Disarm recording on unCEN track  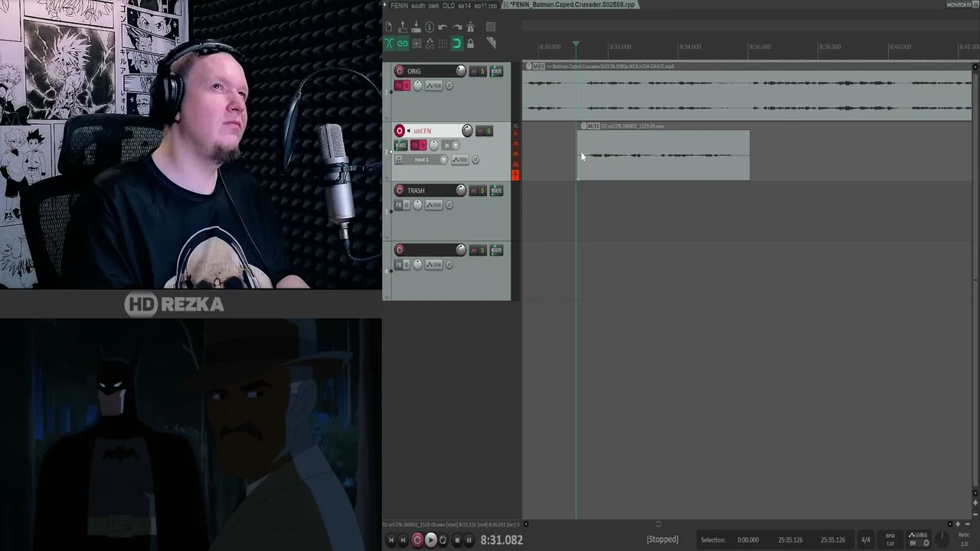pos(399,131)
